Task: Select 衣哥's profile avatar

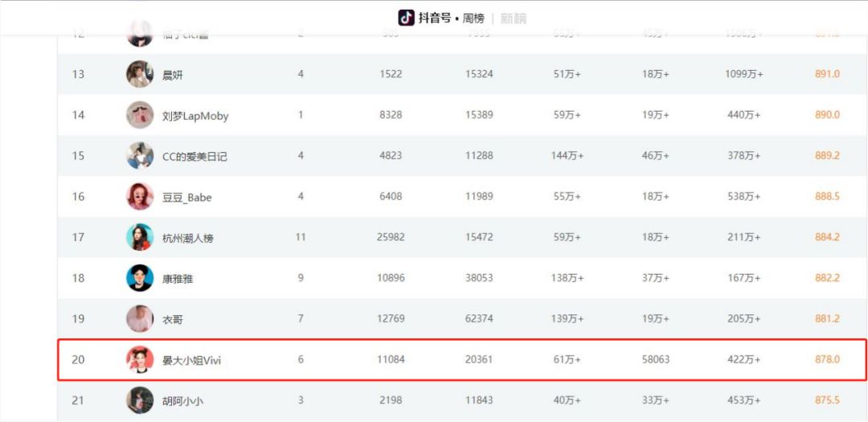Action: point(140,319)
